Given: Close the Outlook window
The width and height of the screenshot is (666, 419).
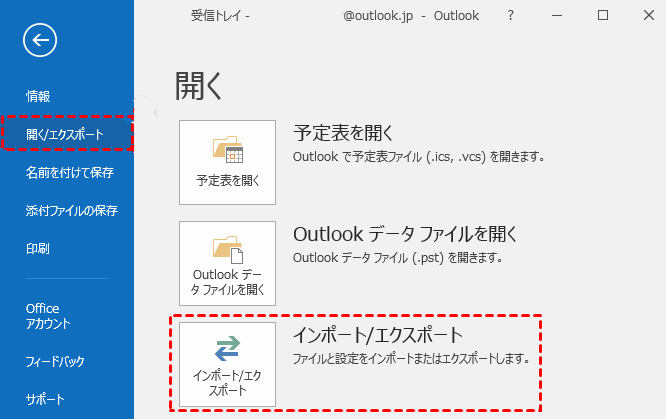Looking at the screenshot, I should (646, 16).
